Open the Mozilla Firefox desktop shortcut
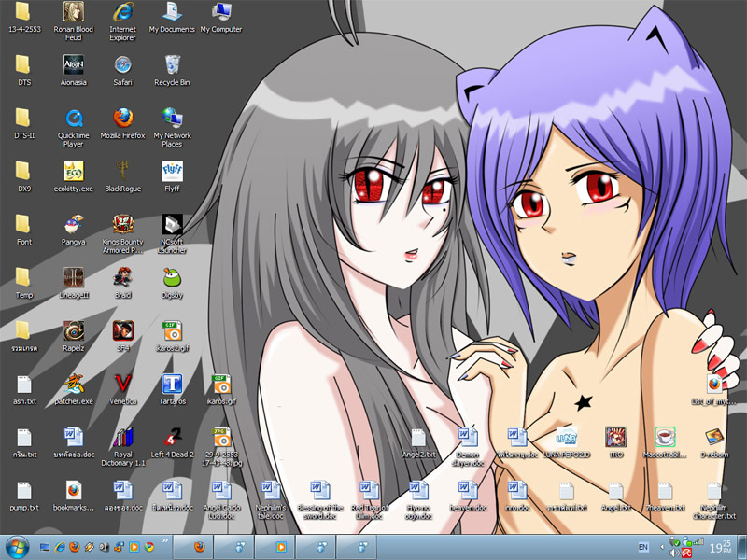This screenshot has height=560, width=747. (x=122, y=123)
